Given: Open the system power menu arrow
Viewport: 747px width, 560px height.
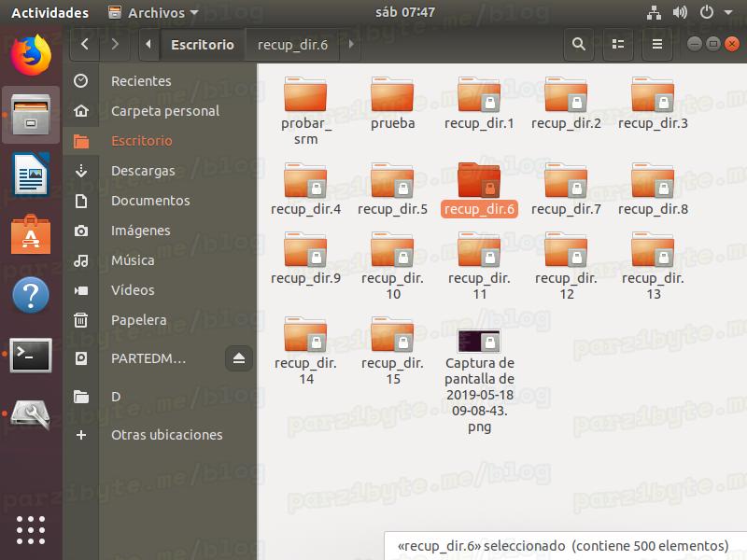Looking at the screenshot, I should point(728,13).
